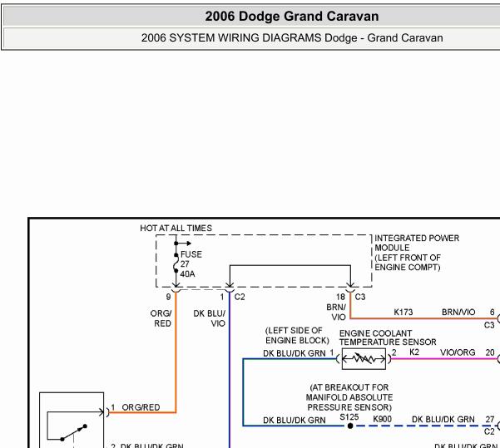Screen dimensions: 500x448
Task: Click the 'DK BLU/DK GRN 1' label at sensor
Action: pyautogui.click(x=299, y=353)
